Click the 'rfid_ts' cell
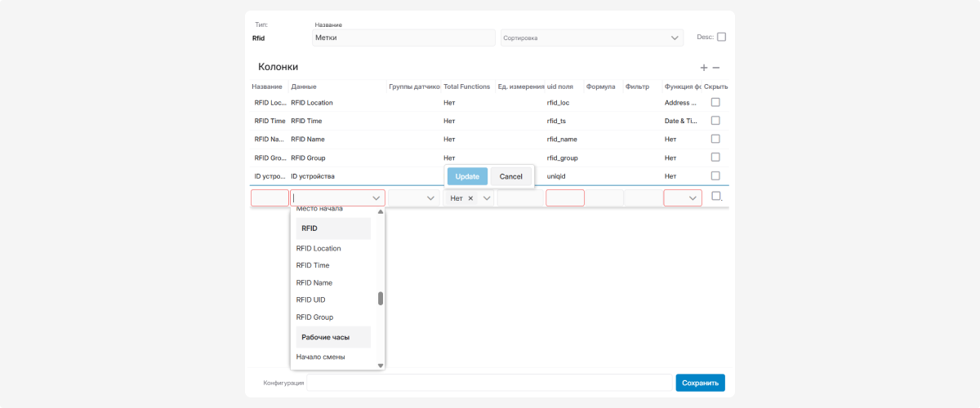The height and width of the screenshot is (408, 980). [x=556, y=121]
